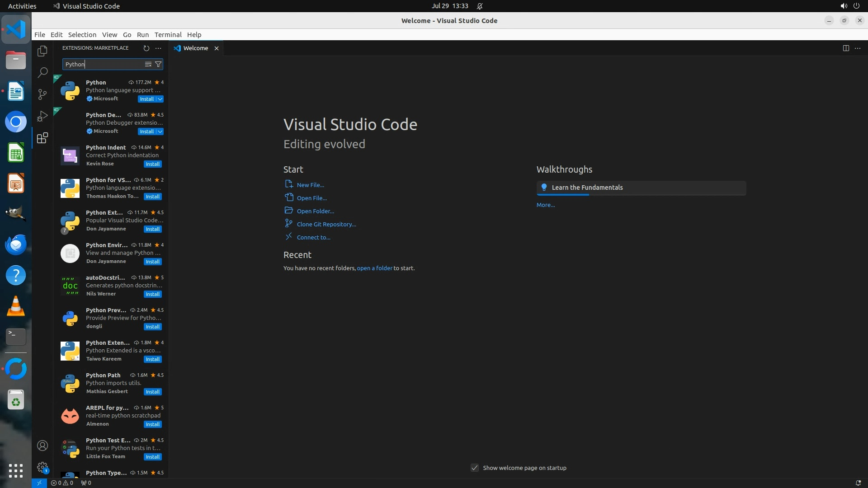The height and width of the screenshot is (488, 868).
Task: Expand Install dropdown for Python Debugger
Action: (x=160, y=131)
